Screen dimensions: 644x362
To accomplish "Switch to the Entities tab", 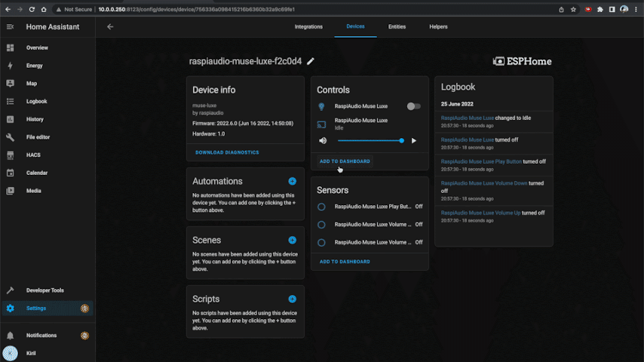I will click(x=397, y=26).
